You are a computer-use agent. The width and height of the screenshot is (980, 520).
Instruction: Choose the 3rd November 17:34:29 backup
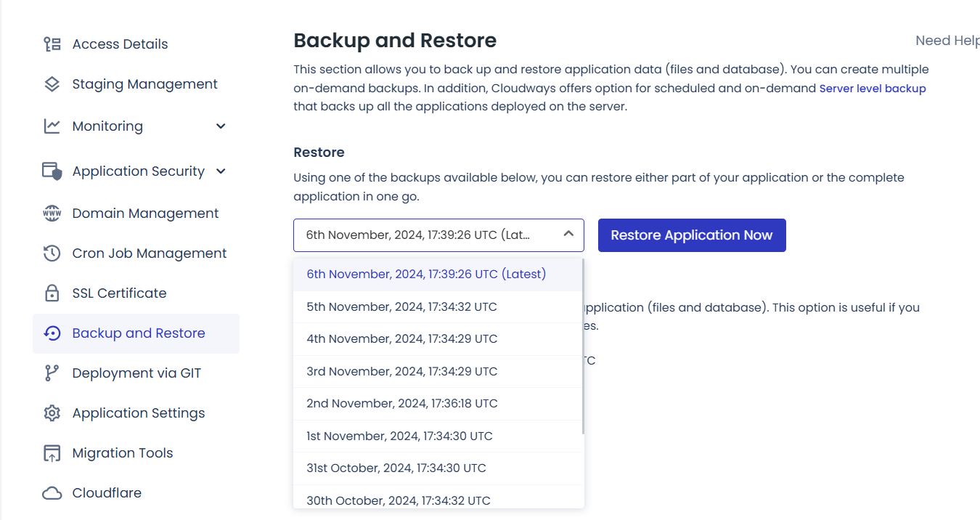pos(438,371)
